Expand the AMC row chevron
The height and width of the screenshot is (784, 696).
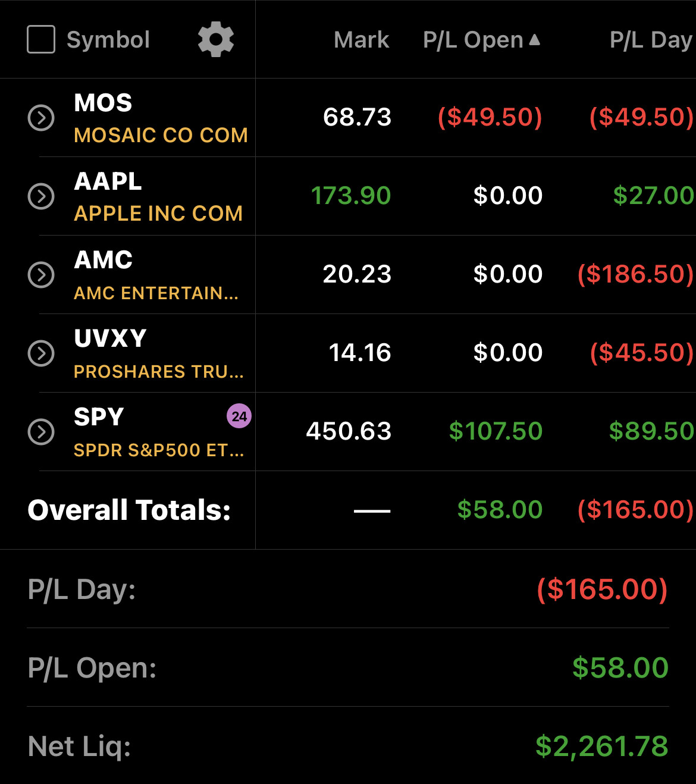click(41, 275)
